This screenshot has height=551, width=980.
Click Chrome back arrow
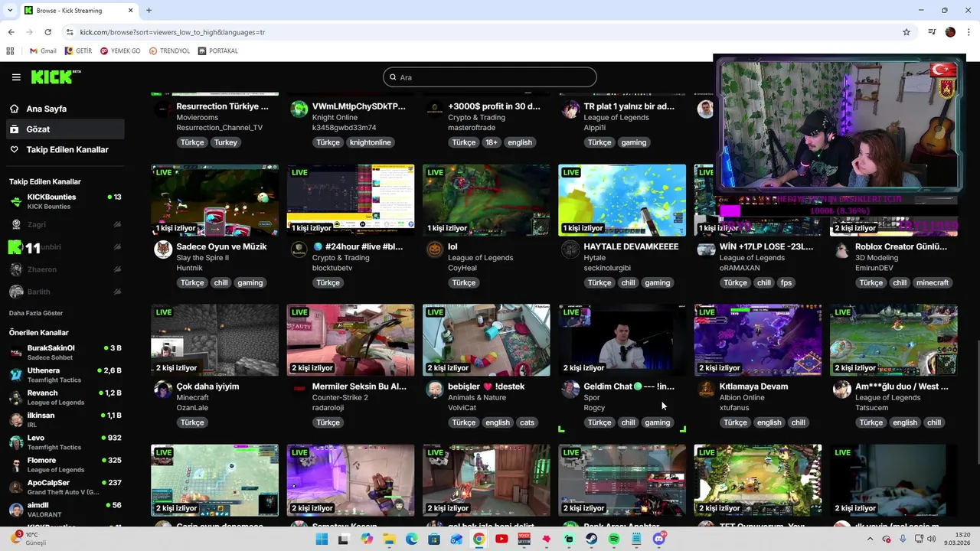click(x=11, y=32)
